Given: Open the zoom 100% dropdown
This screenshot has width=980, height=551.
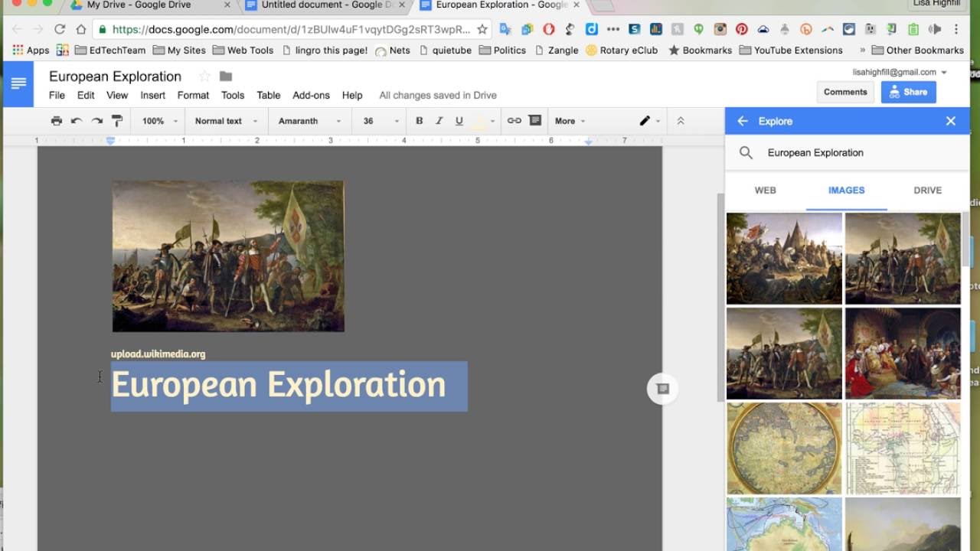Looking at the screenshot, I should (x=159, y=121).
